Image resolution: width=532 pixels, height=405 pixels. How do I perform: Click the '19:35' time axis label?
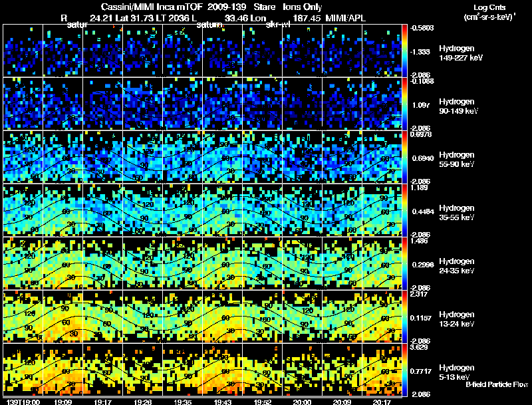(x=182, y=402)
